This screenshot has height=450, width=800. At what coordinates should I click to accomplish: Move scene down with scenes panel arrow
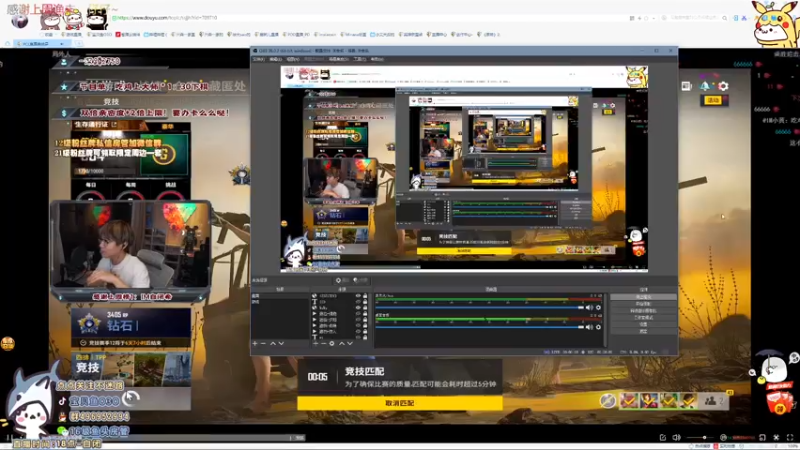click(x=281, y=343)
